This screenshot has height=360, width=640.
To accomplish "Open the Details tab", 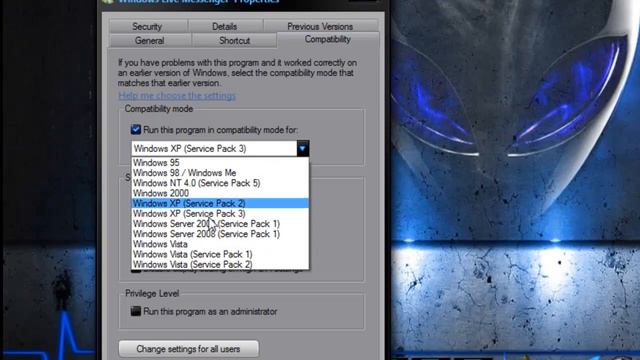I will pyautogui.click(x=224, y=27).
